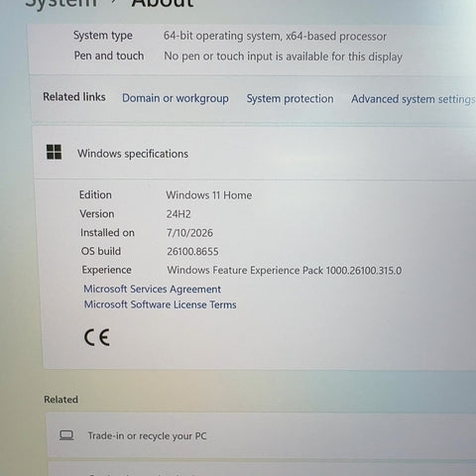Click the Pen and touch label
This screenshot has height=476, width=476.
coord(109,56)
